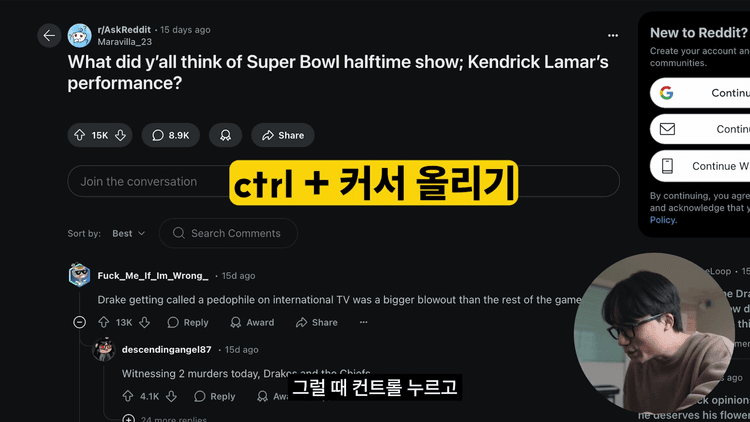Downvote the Super Bowl halftime post

(x=121, y=135)
